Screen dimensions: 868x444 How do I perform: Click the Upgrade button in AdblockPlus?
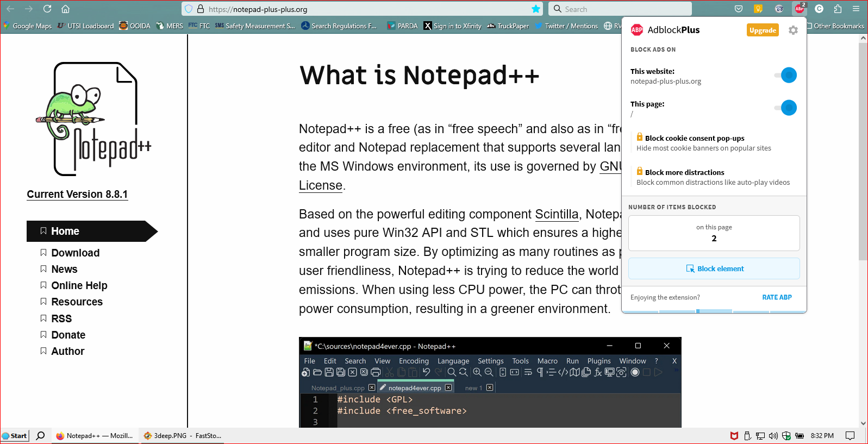click(x=763, y=30)
